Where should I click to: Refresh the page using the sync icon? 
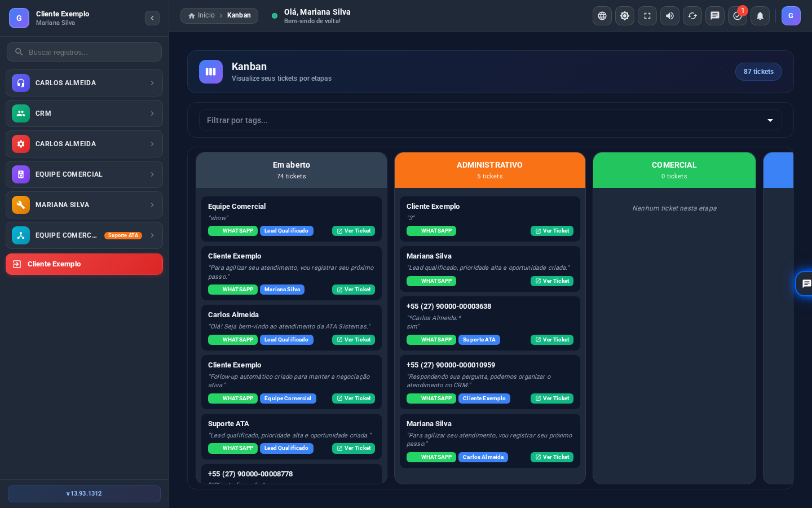tap(692, 16)
